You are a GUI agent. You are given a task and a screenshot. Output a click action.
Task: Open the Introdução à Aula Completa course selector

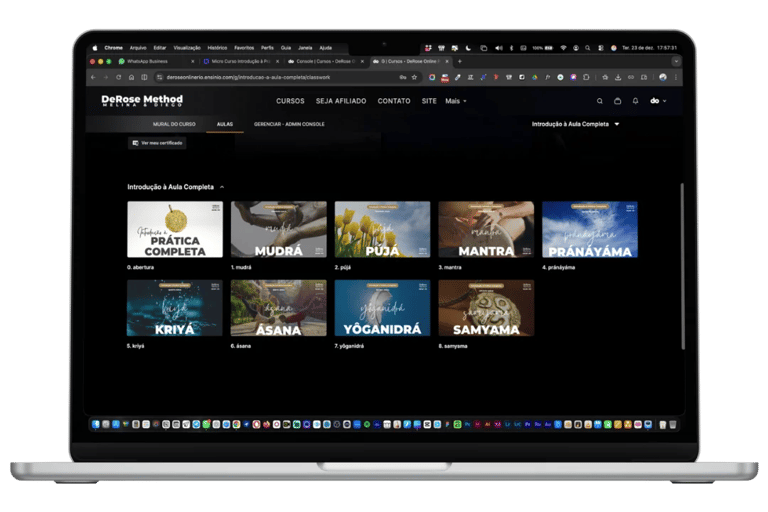pyautogui.click(x=576, y=124)
